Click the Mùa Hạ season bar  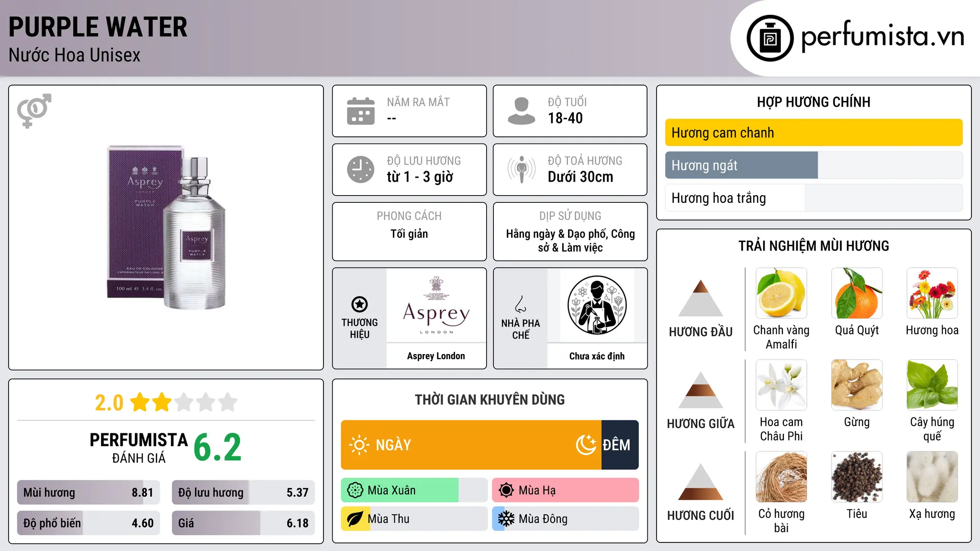[x=566, y=490]
